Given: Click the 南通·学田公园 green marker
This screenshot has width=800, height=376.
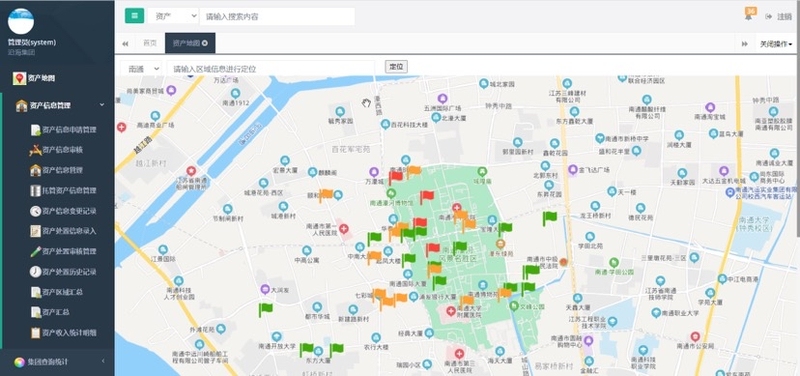Looking at the screenshot, I should coord(614,262).
